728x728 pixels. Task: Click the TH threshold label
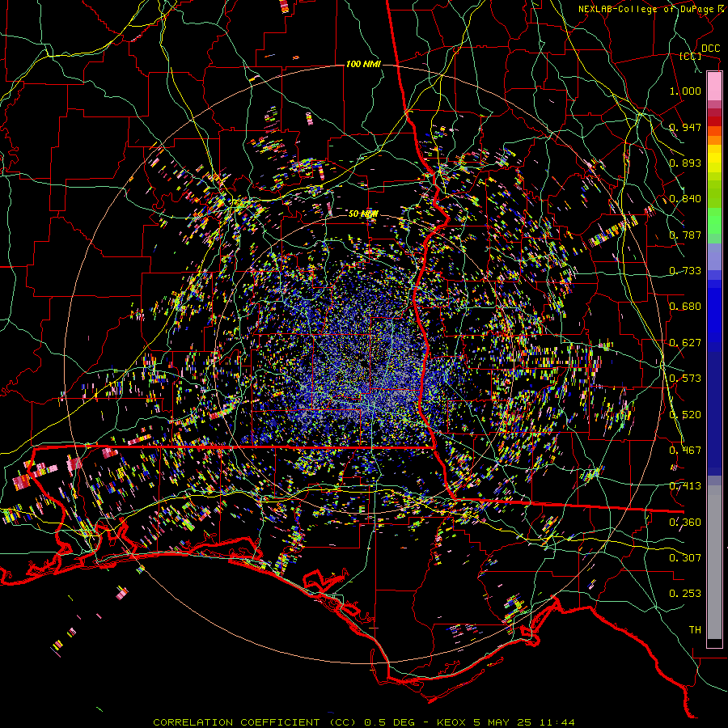(x=695, y=630)
